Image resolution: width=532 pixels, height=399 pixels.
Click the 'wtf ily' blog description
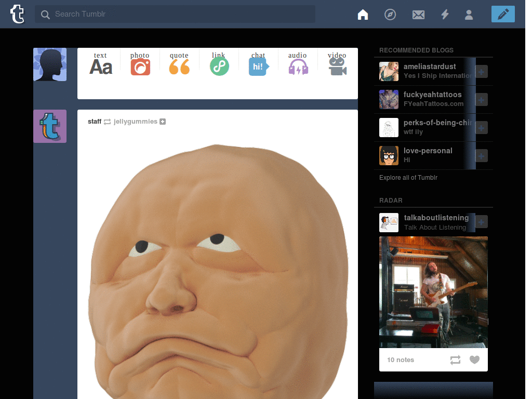coord(413,131)
